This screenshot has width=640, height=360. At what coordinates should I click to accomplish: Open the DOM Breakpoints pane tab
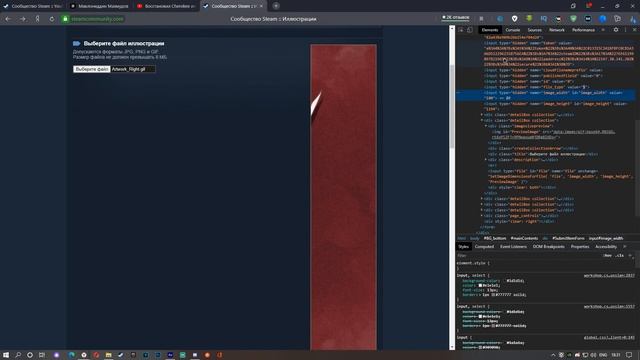pyautogui.click(x=549, y=247)
